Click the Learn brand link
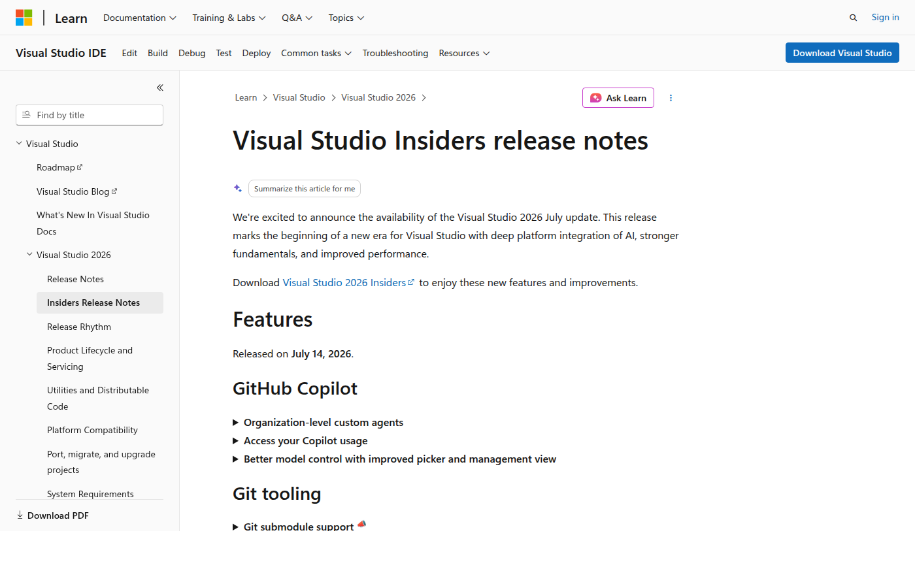Screen dimensions: 915x588 (71, 18)
